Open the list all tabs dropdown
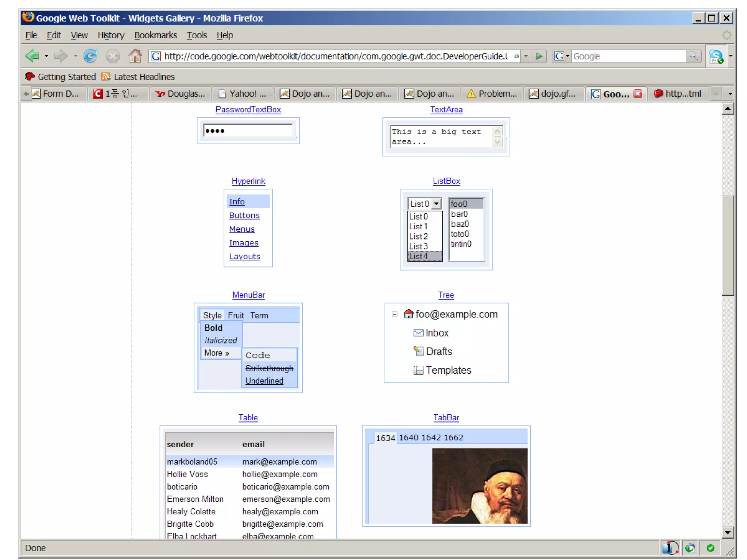The height and width of the screenshot is (560, 747). tap(730, 94)
